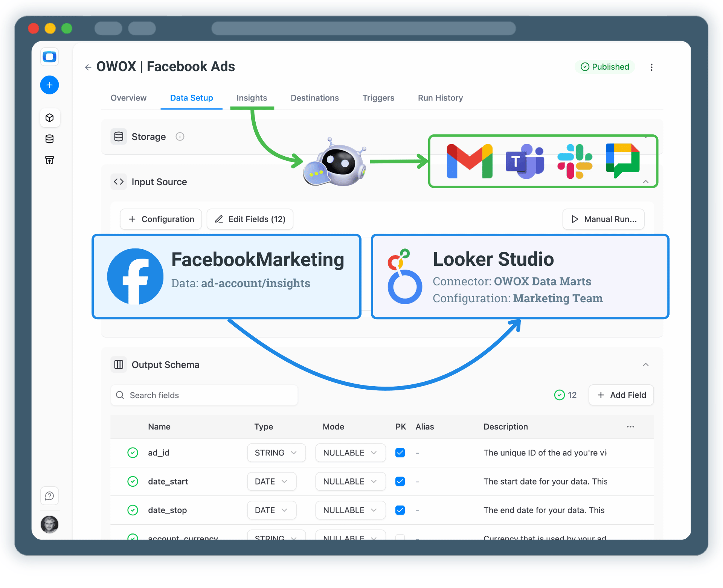The image size is (723, 588).
Task: Open the Storage database icon in sidebar
Action: pyautogui.click(x=49, y=139)
